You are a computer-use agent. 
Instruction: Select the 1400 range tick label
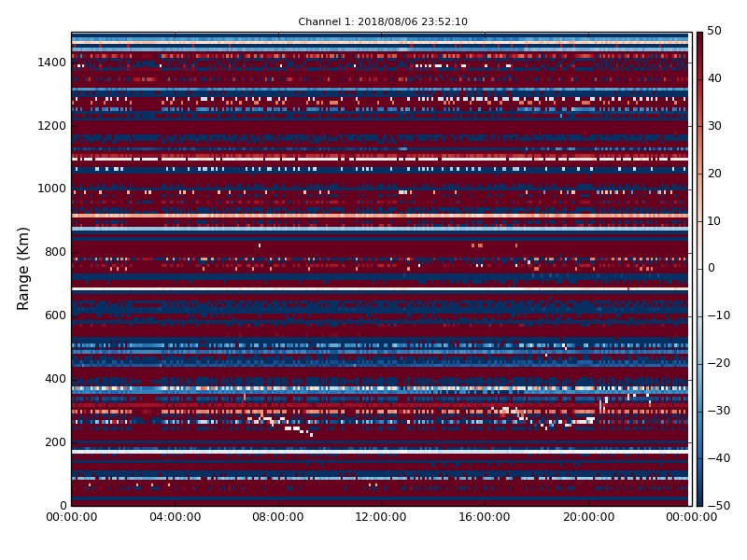[51, 63]
